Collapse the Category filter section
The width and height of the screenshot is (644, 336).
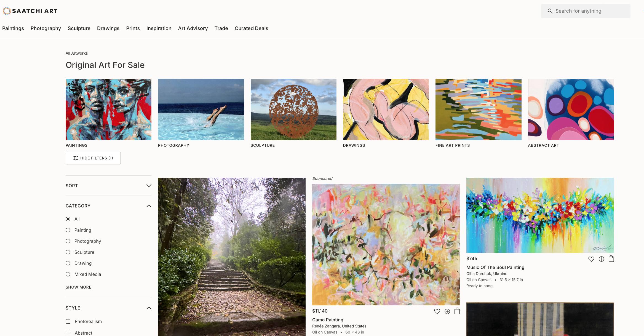pyautogui.click(x=149, y=206)
